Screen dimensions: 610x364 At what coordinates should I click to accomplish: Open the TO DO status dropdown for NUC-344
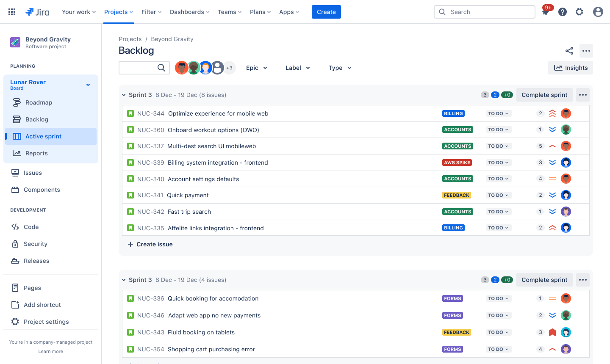[x=499, y=113]
